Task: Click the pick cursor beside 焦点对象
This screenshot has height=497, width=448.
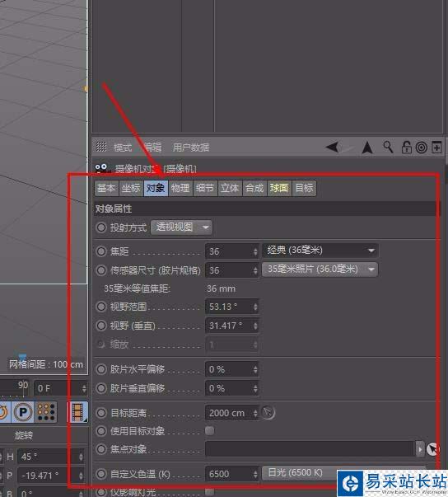Action: click(x=432, y=449)
